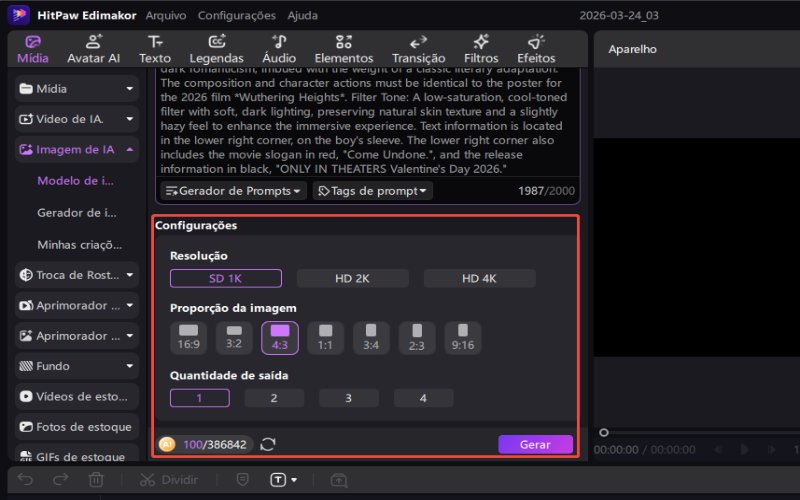
Task: Select the 9:16 aspect ratio
Action: [463, 338]
